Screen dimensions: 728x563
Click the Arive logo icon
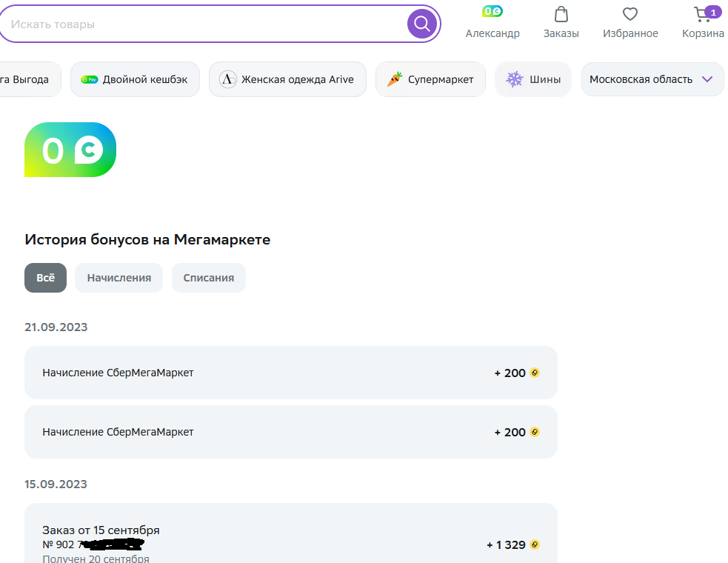pyautogui.click(x=227, y=79)
